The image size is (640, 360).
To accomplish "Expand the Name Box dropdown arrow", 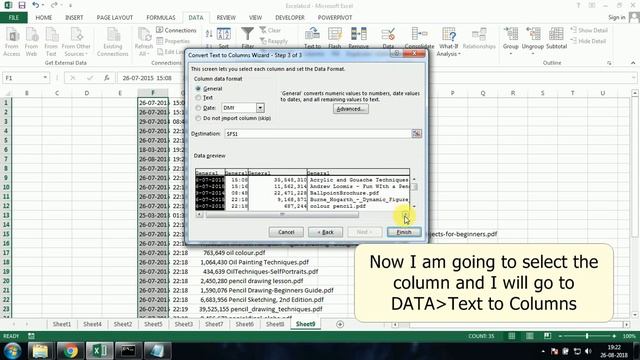I will pos(45,78).
